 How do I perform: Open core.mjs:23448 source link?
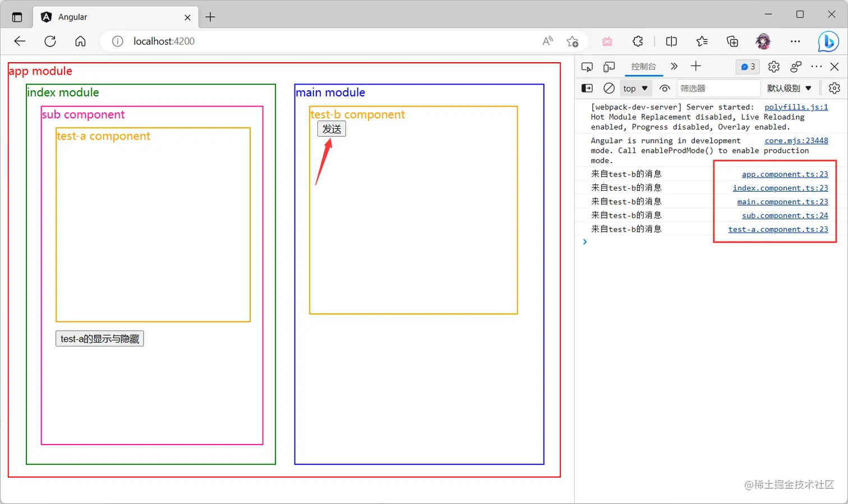click(x=796, y=141)
